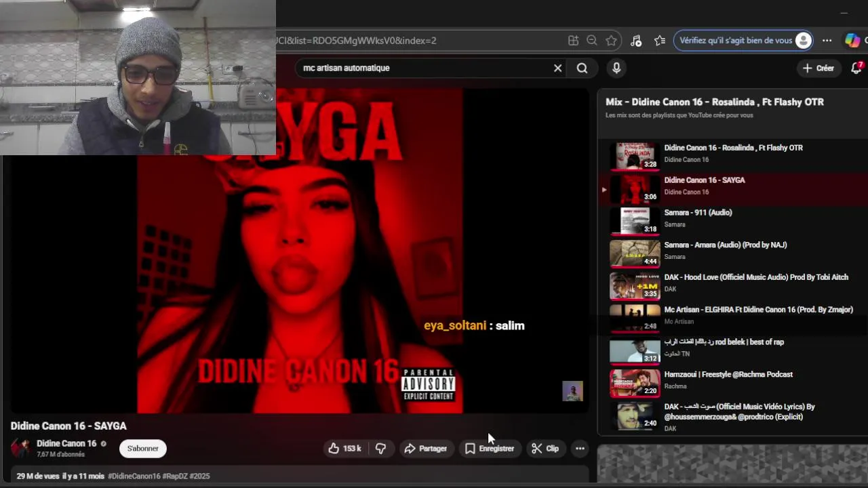Screen dimensions: 868x488
Task: Create a Clip with the scissors button
Action: coord(545,449)
